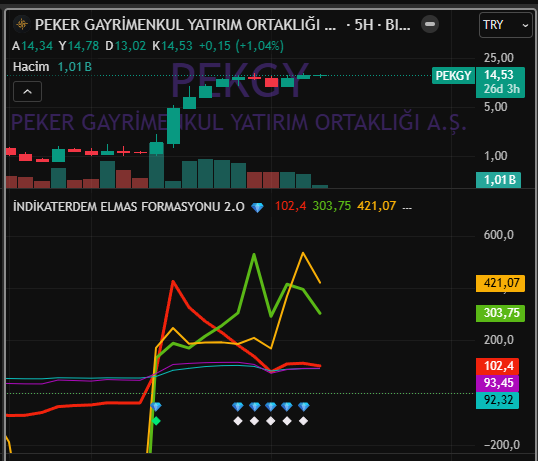
Task: Click the red indicator value 102,4 in legend
Action: [x=290, y=206]
